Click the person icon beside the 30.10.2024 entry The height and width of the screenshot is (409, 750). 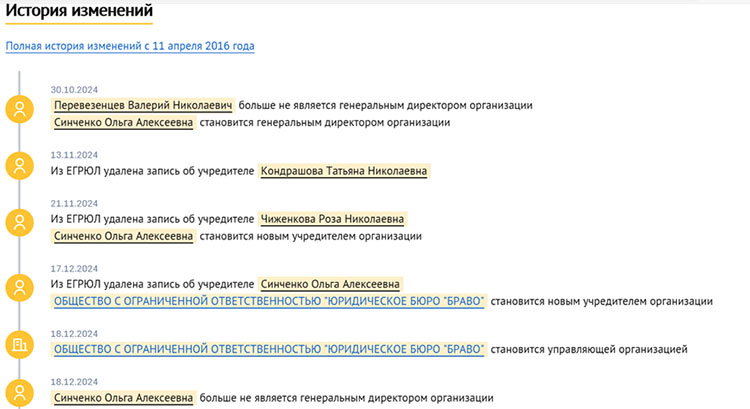[18, 108]
